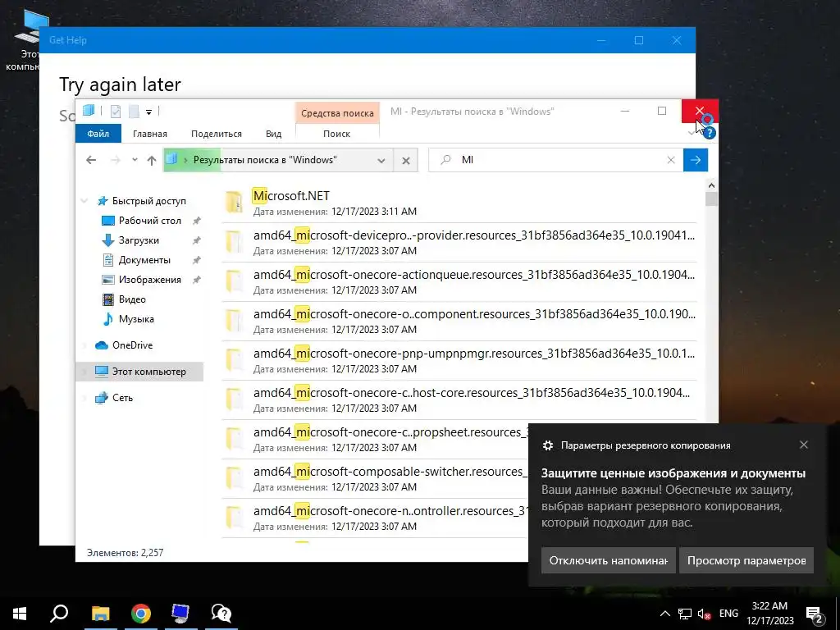This screenshot has height=630, width=840.
Task: Select amd64_microsoft-onecore-c..host-core.resources result
Action: [x=459, y=400]
